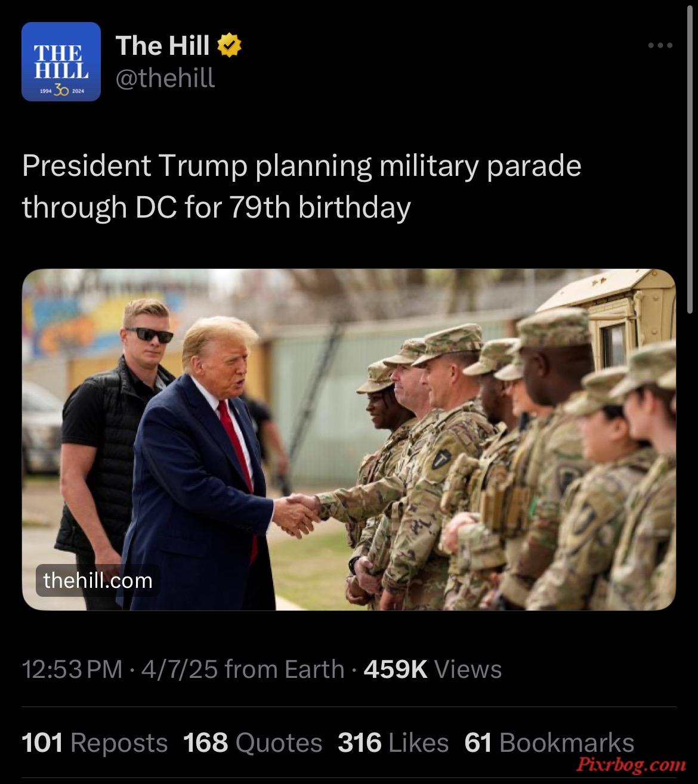698x784 pixels.
Task: Click the 12:53 PM timestamp
Action: coord(72,669)
